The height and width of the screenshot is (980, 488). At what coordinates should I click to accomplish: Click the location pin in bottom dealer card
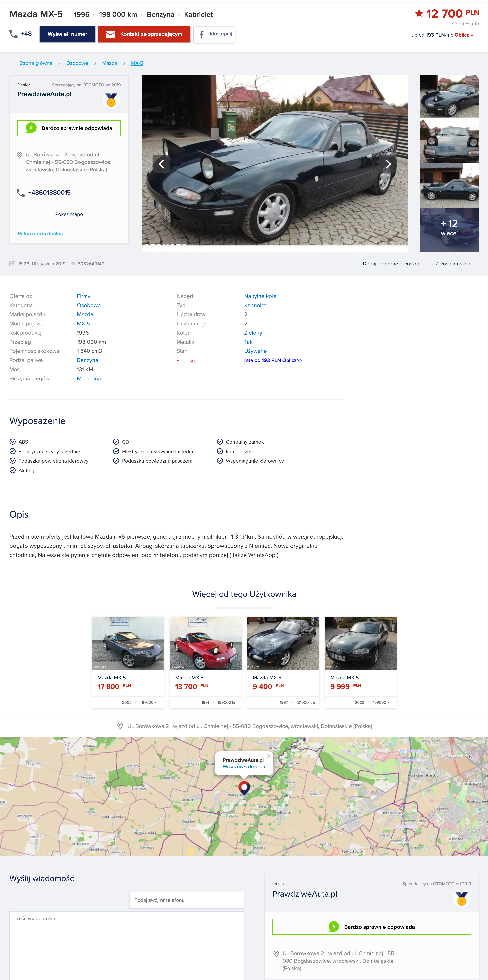[276, 954]
